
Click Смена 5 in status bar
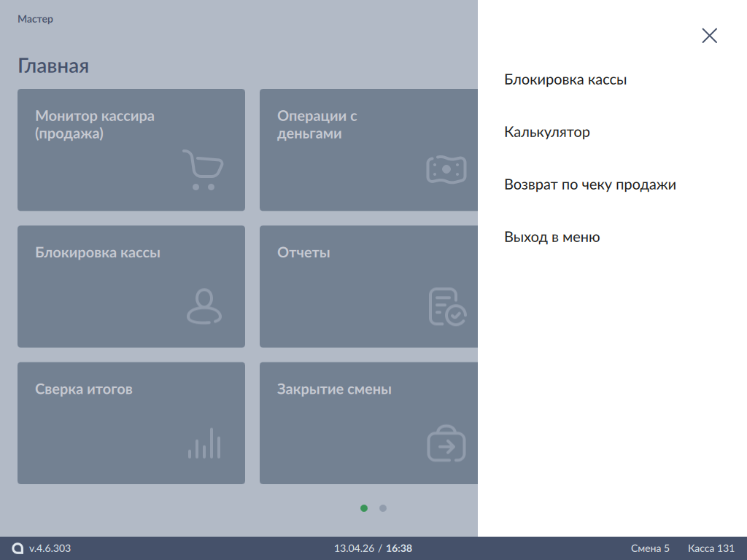650,548
